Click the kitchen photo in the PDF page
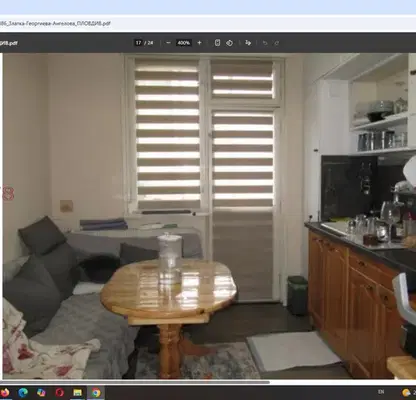The width and height of the screenshot is (416, 400). tap(209, 216)
